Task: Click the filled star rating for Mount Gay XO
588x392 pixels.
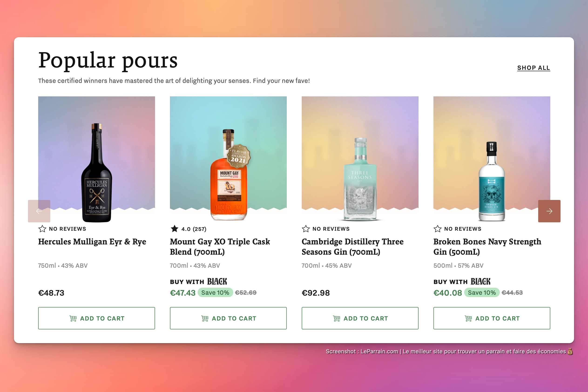Action: [175, 229]
